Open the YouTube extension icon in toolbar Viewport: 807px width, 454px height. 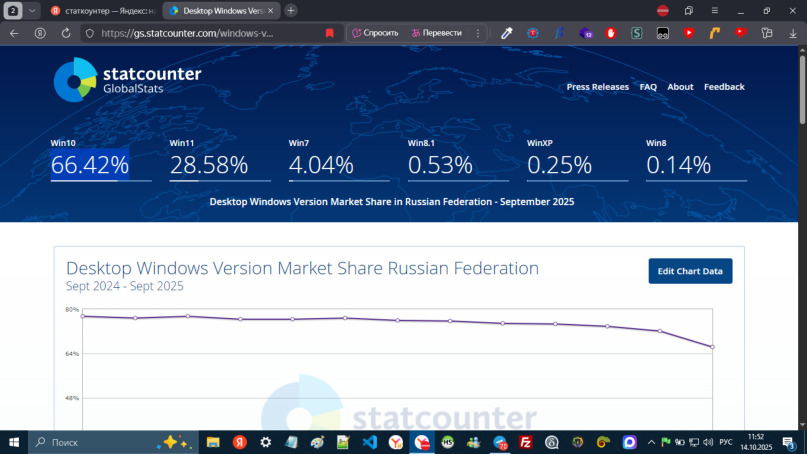click(688, 32)
